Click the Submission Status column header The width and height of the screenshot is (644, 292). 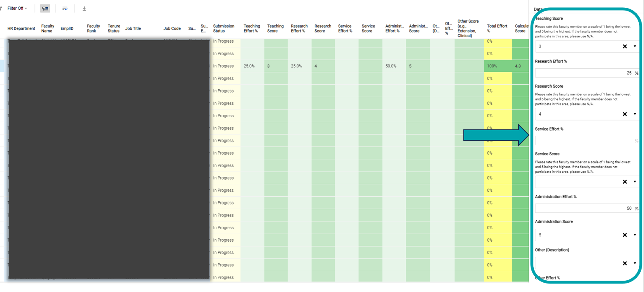[x=224, y=28]
